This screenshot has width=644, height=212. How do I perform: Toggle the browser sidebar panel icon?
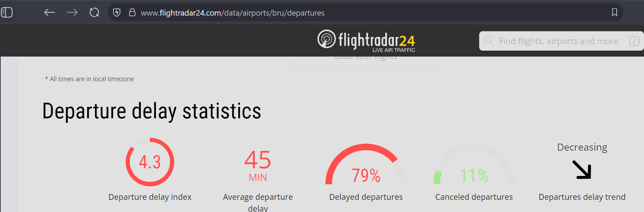tap(7, 12)
